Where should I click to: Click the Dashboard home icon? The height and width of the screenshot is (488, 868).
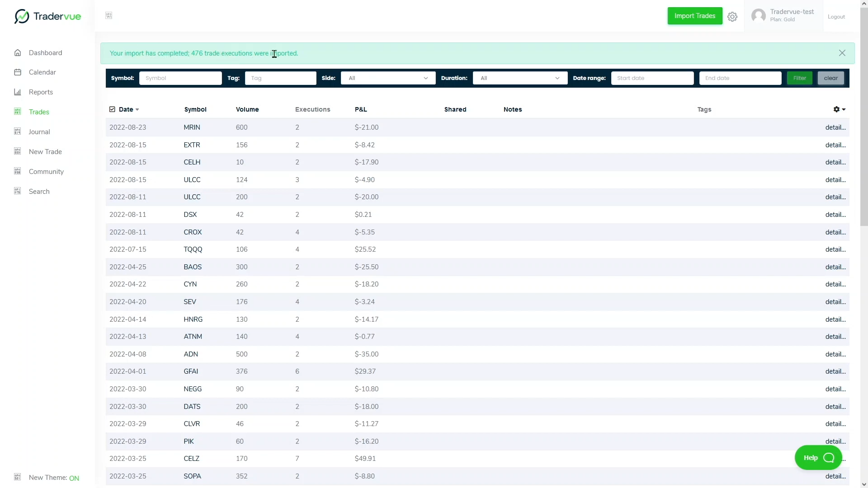[x=18, y=53]
